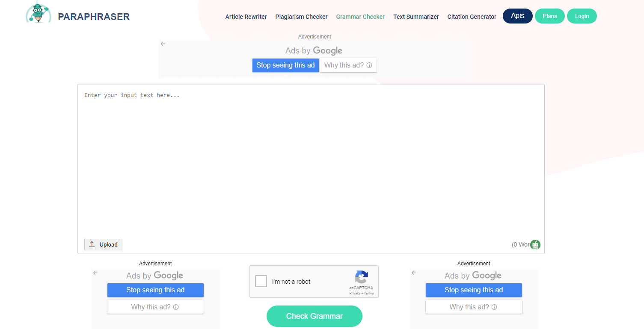Click the PARAPHRASER brand name

coord(94,17)
